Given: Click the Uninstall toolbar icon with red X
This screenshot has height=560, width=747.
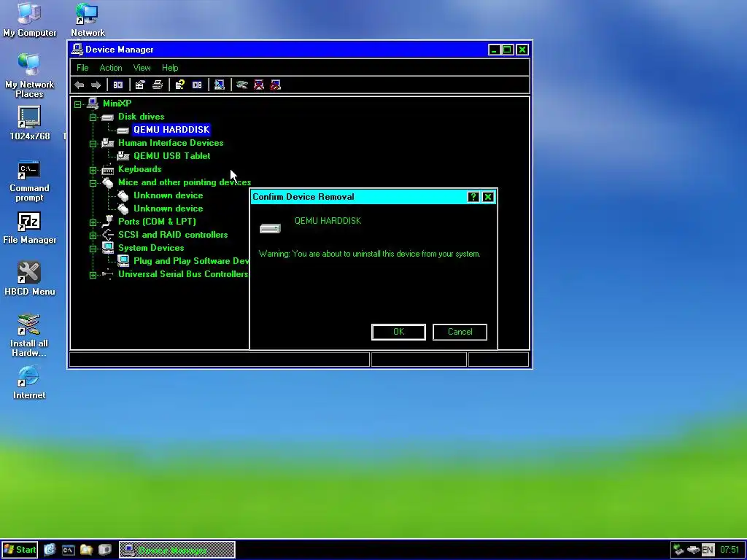Looking at the screenshot, I should tap(259, 85).
